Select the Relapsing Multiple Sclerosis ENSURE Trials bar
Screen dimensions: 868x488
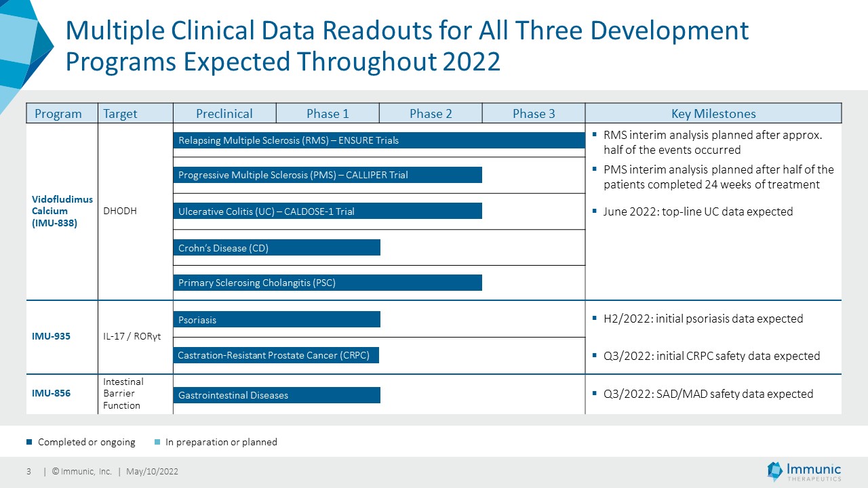tap(380, 140)
